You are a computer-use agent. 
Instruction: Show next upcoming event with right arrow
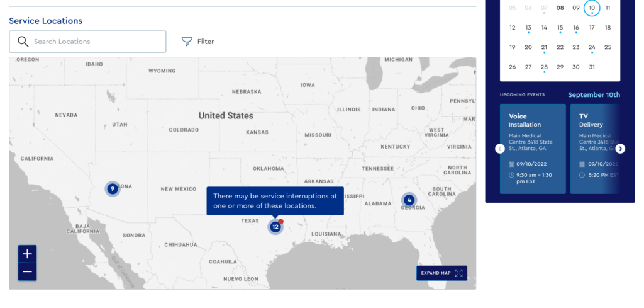[620, 149]
